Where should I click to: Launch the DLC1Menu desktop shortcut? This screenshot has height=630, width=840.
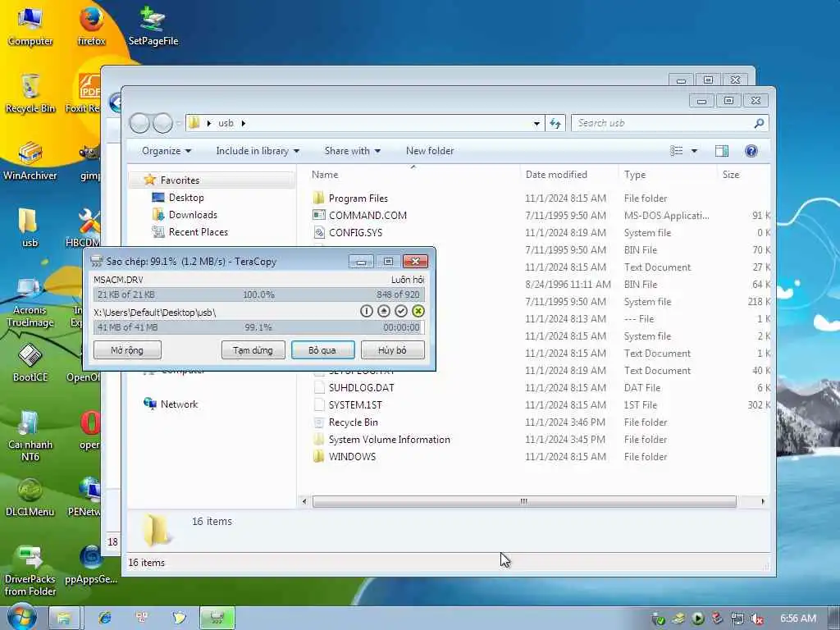(30, 497)
